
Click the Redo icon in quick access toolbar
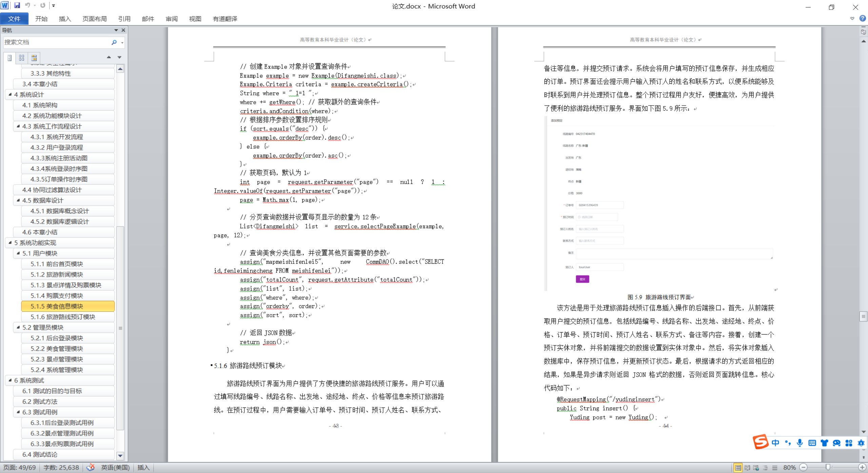(x=43, y=5)
